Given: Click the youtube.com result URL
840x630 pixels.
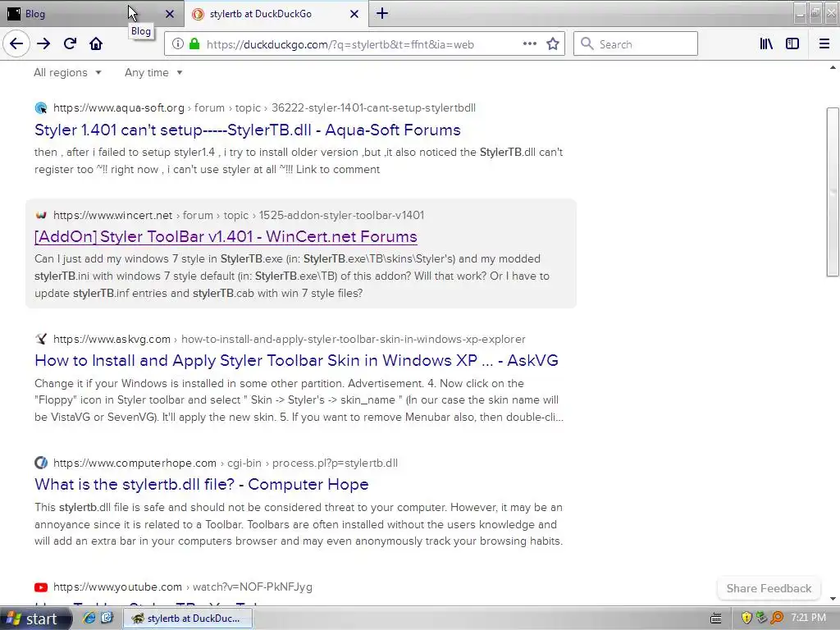Looking at the screenshot, I should pyautogui.click(x=183, y=587).
